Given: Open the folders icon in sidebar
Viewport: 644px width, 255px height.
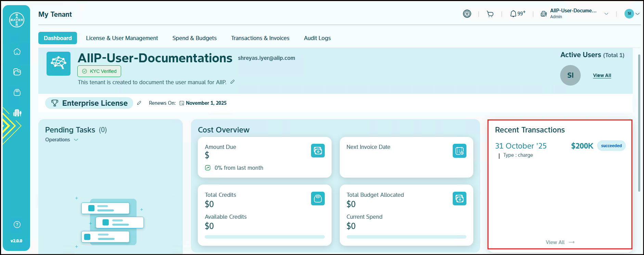Looking at the screenshot, I should coord(17,72).
